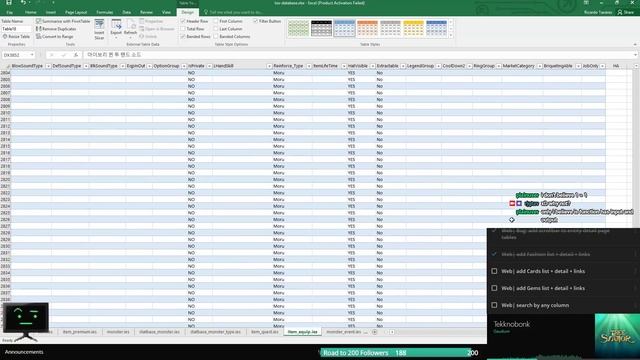Viewport: 640px width, 360px height.
Task: Check the 'Web | search by any column' task
Action: tap(494, 305)
